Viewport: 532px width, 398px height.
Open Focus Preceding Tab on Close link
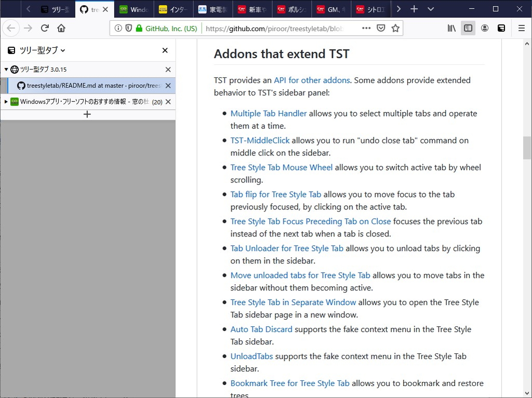coord(311,221)
